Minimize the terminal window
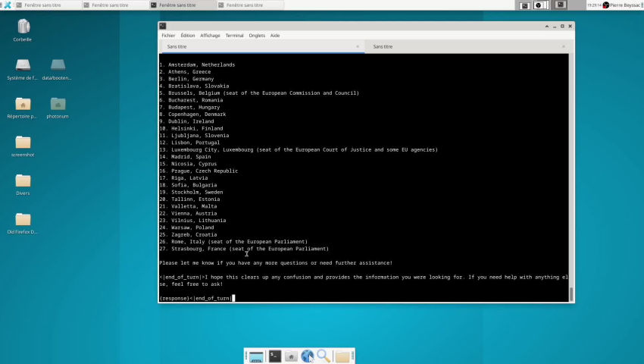This screenshot has height=364, width=644. pos(555,26)
